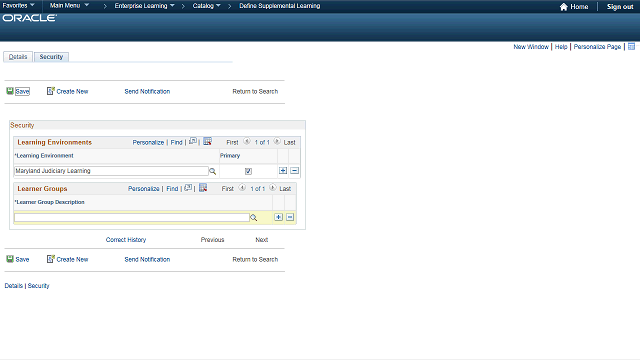This screenshot has height=360, width=640.
Task: Click the Sign out link
Action: [x=620, y=7]
